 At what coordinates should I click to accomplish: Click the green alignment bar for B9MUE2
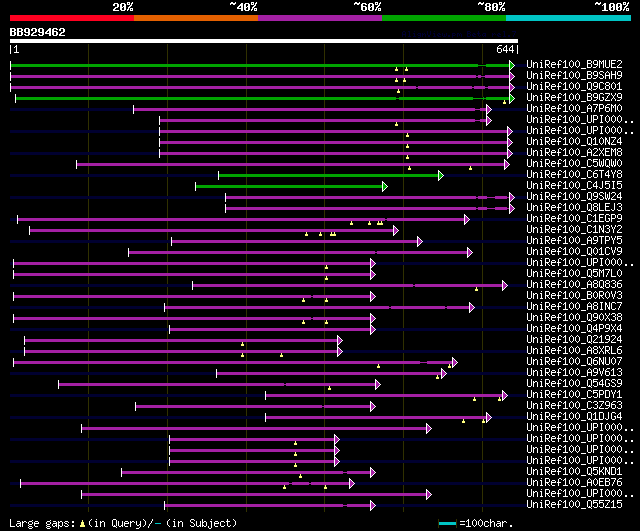260,65
